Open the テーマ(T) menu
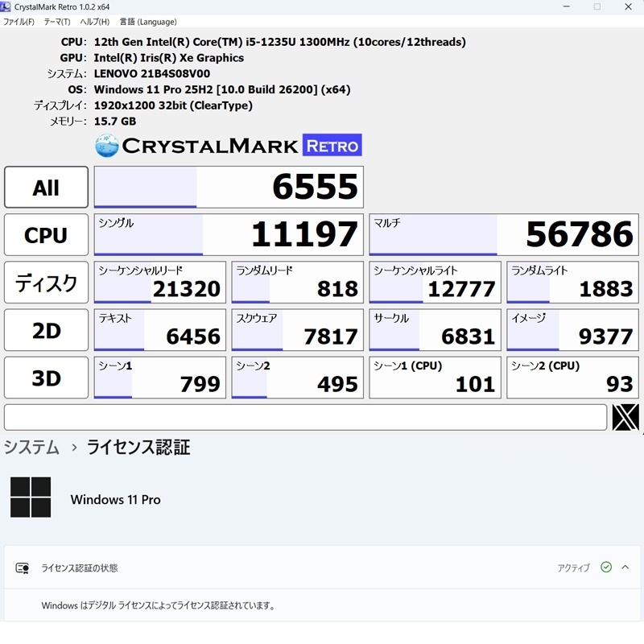This screenshot has height=644, width=644. tap(57, 22)
